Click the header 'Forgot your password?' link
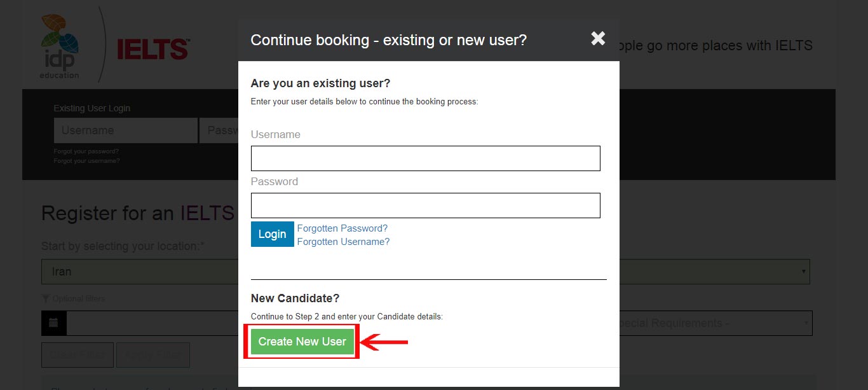 (x=86, y=151)
